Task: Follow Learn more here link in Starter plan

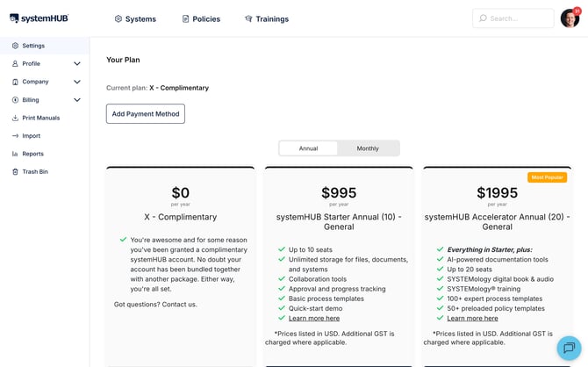Action: click(x=314, y=318)
